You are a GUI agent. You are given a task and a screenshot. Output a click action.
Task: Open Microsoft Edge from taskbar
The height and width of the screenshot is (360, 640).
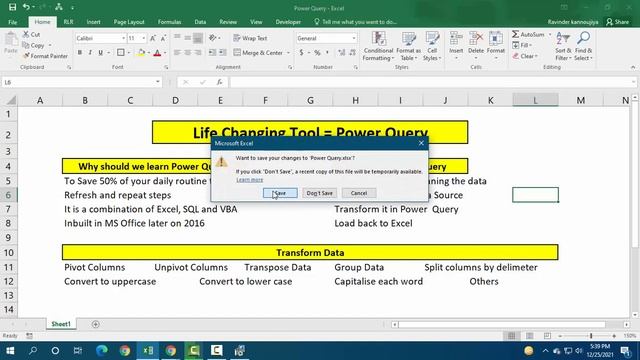click(x=102, y=350)
